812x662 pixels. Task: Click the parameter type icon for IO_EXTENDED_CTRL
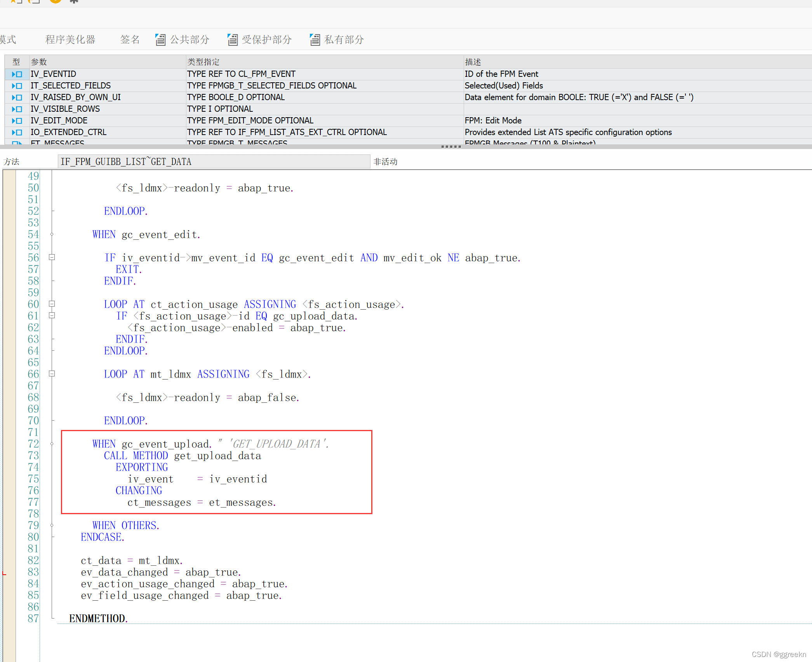click(17, 132)
